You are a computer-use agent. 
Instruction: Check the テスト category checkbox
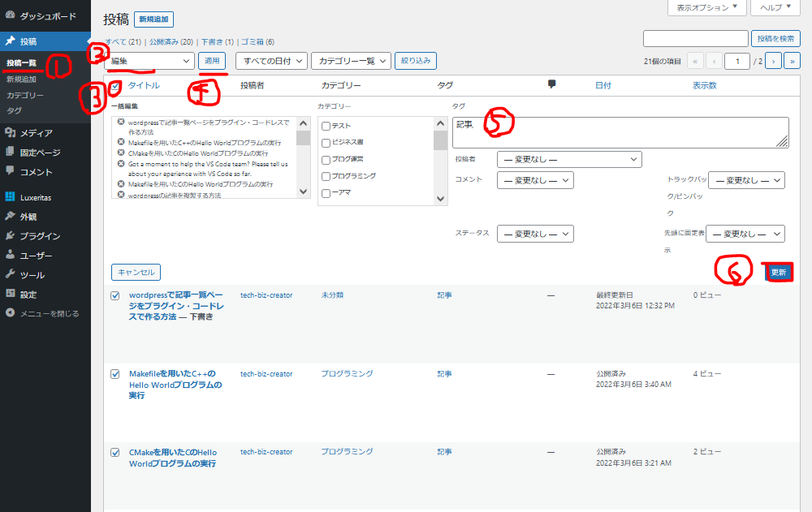pyautogui.click(x=326, y=126)
